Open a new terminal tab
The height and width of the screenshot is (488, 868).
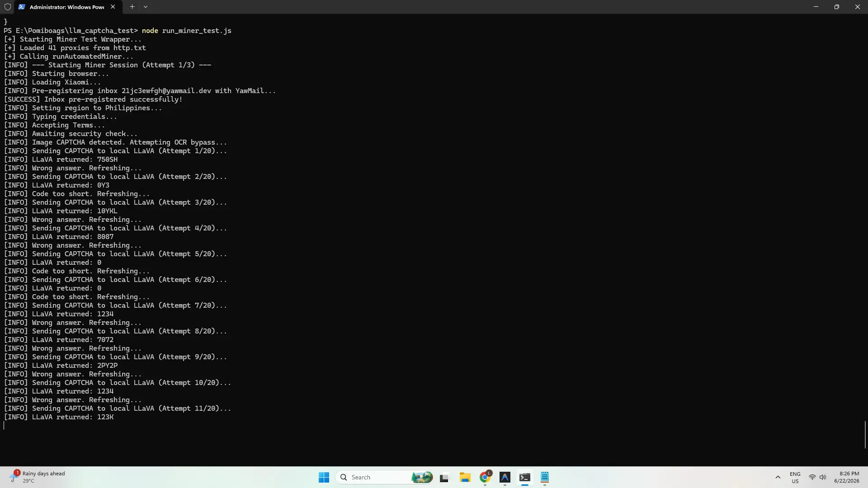coord(132,7)
